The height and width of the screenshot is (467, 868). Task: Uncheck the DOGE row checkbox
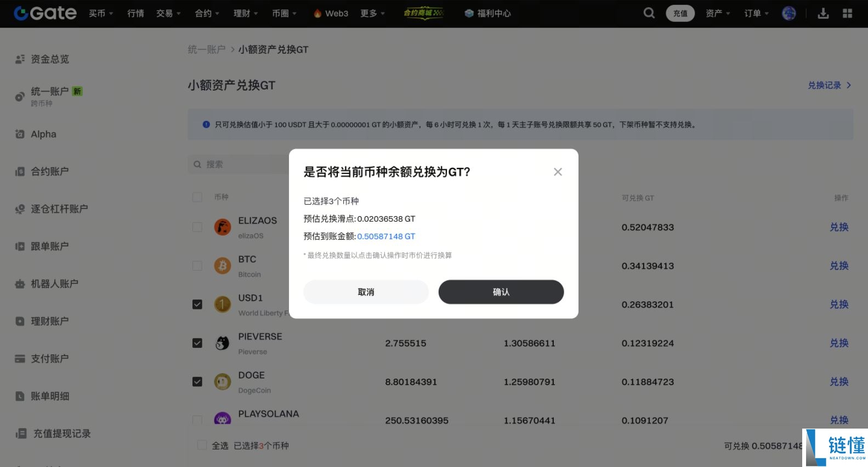coord(197,381)
